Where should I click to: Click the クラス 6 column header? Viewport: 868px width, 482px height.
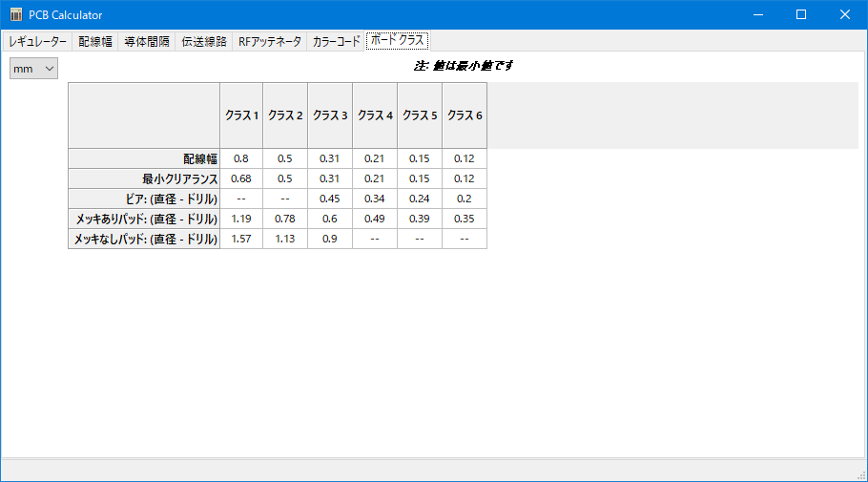point(465,115)
